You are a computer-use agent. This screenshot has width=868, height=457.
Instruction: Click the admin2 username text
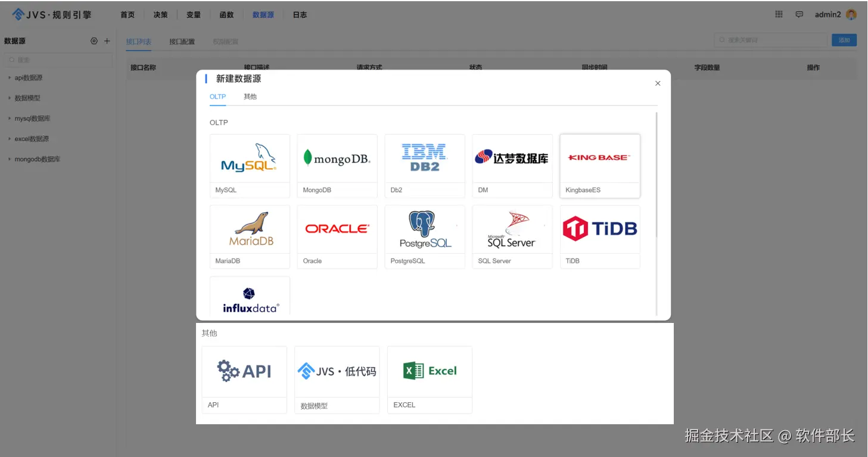(827, 15)
